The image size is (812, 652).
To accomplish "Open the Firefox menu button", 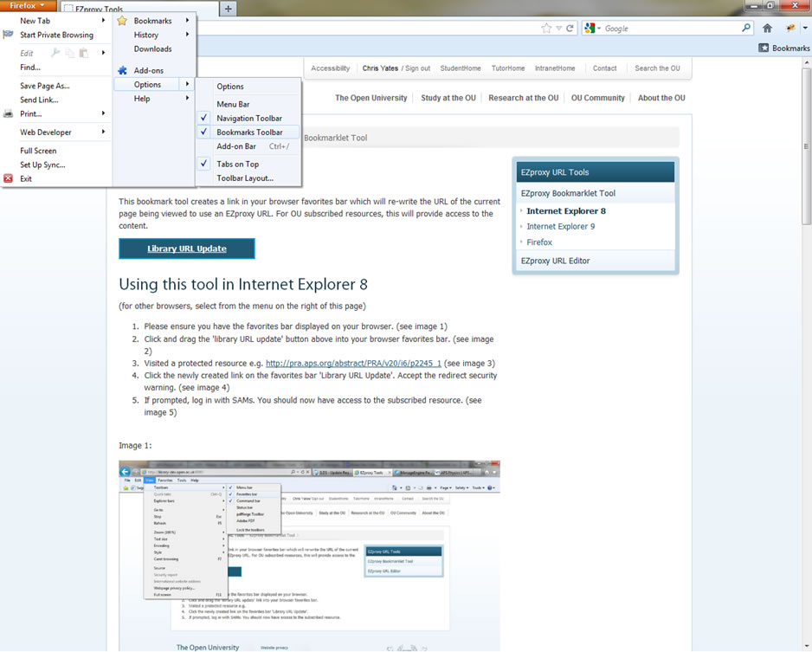I will [x=28, y=6].
